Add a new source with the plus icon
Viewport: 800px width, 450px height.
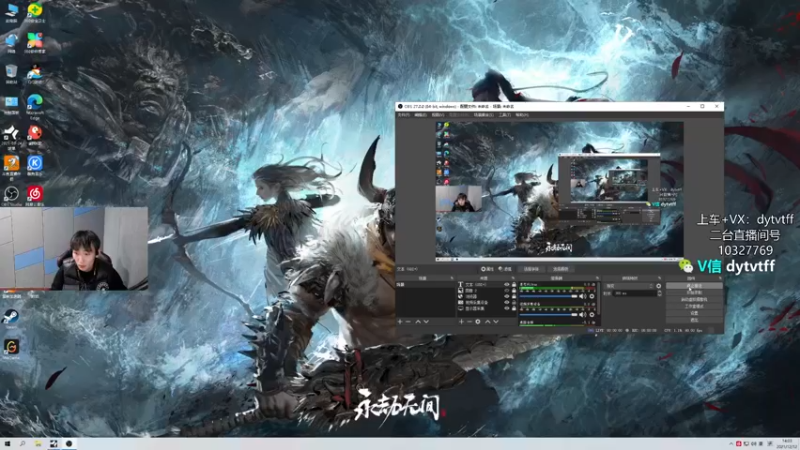point(461,322)
